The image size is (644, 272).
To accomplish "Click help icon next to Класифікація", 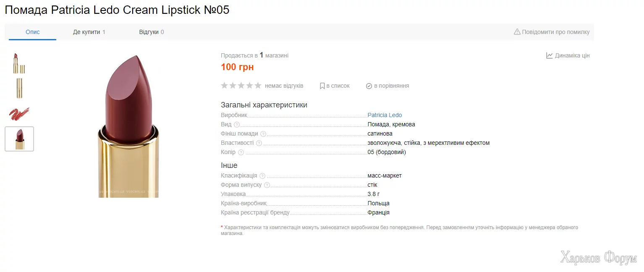I will [262, 176].
